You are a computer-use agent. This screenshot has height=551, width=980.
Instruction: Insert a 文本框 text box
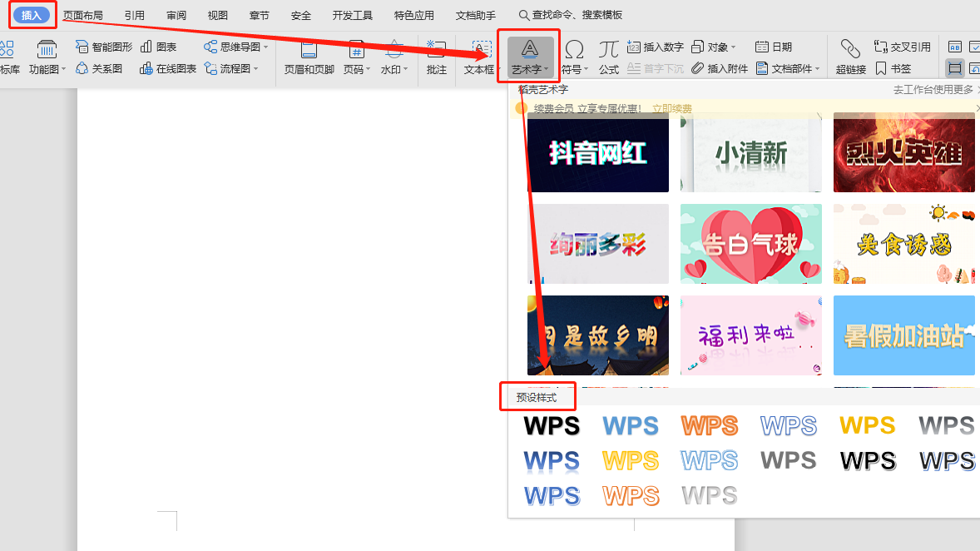(x=479, y=57)
